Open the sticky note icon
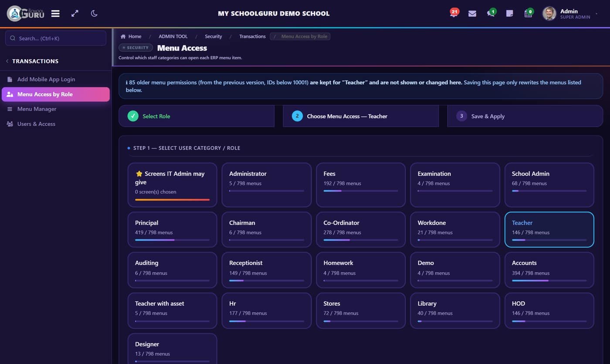The width and height of the screenshot is (610, 364). [x=509, y=13]
